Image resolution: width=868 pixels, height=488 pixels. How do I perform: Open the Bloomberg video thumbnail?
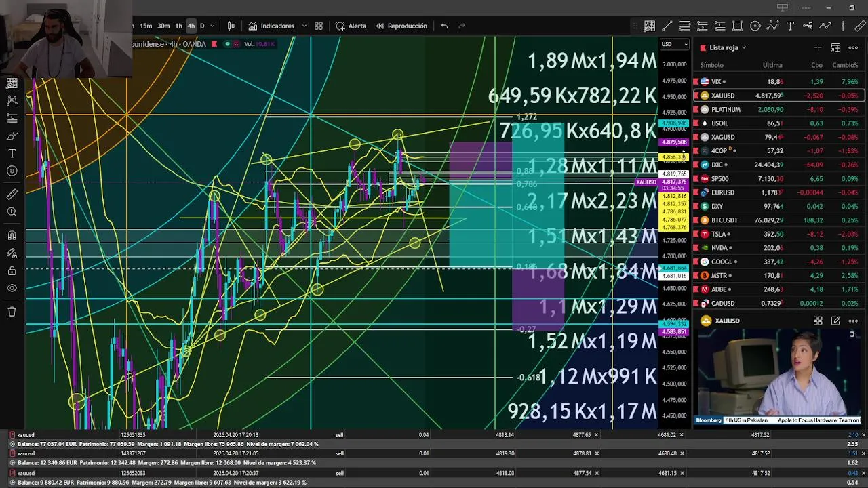point(778,377)
